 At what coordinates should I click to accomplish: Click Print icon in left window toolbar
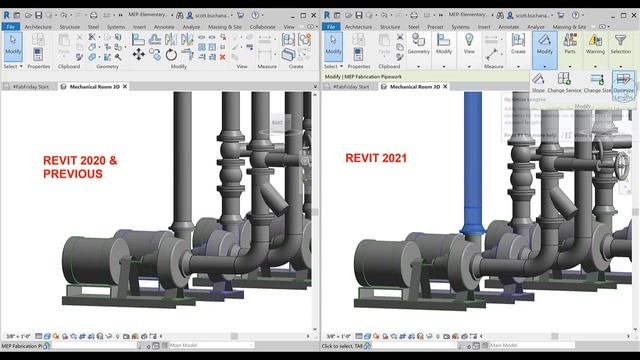pos(93,15)
